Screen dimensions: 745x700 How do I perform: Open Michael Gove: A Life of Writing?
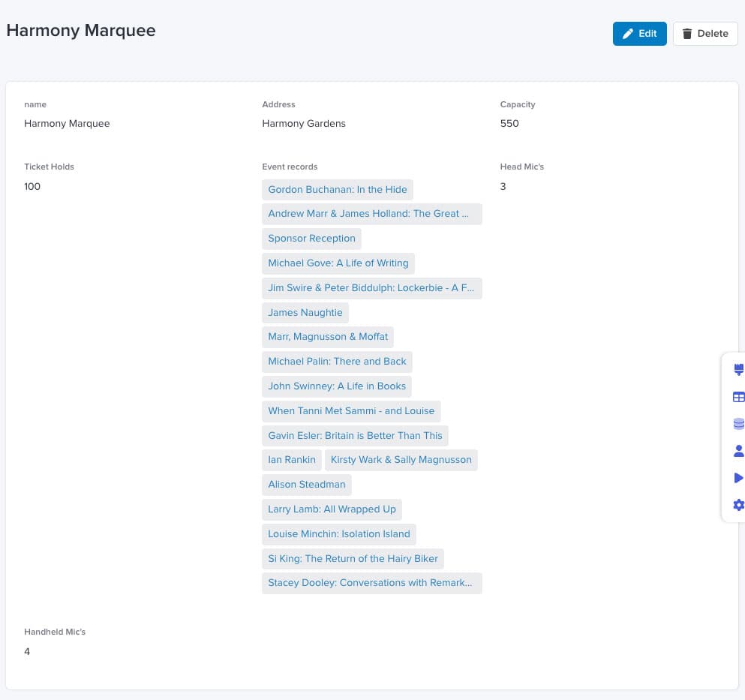(338, 263)
